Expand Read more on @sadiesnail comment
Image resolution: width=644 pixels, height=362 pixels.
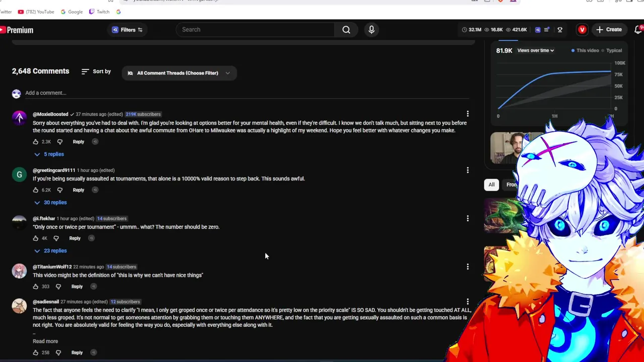[x=45, y=341]
